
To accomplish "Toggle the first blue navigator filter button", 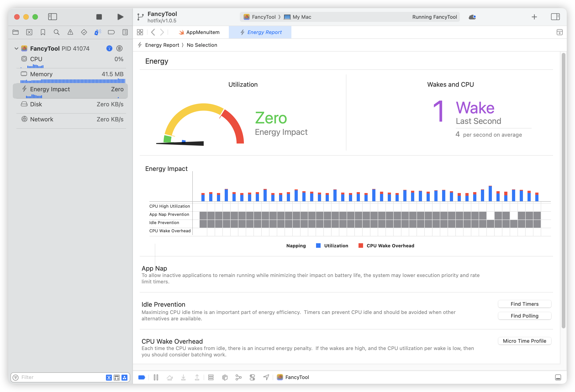I will point(109,377).
